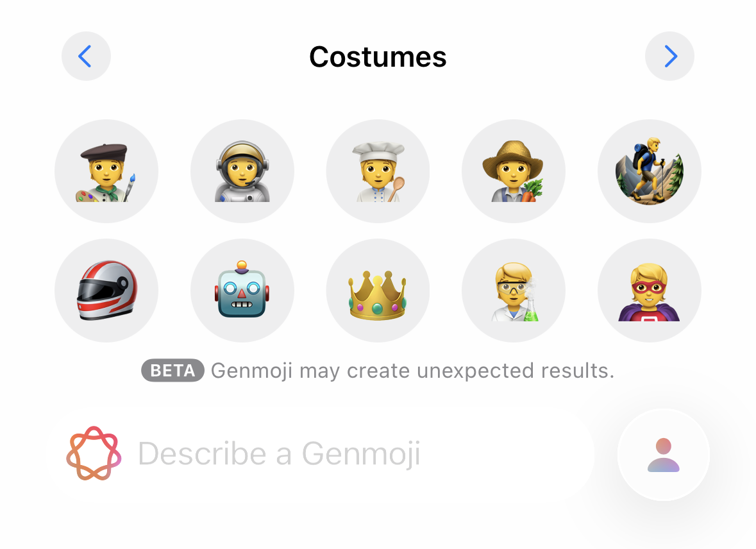Tap the Apple Intelligence logo icon
756x549 pixels.
(x=94, y=453)
